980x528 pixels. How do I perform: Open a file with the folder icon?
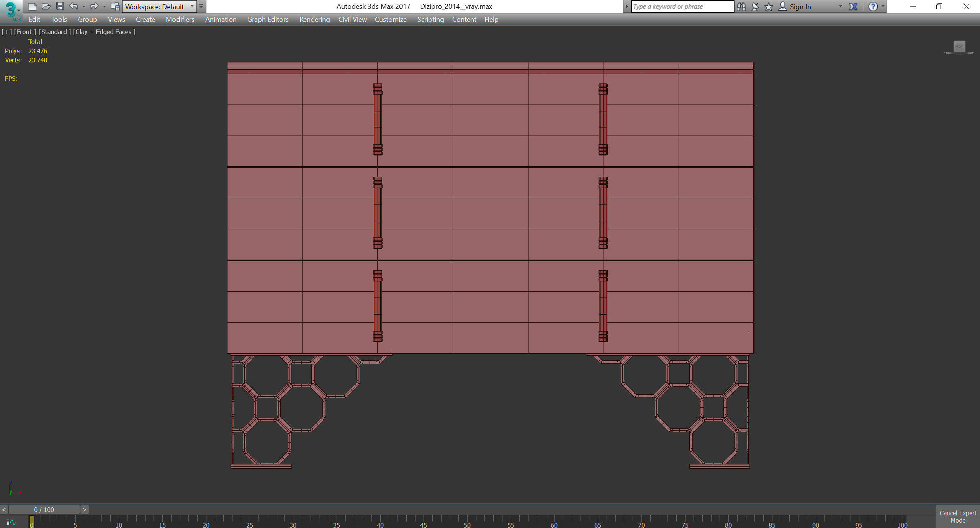[46, 6]
